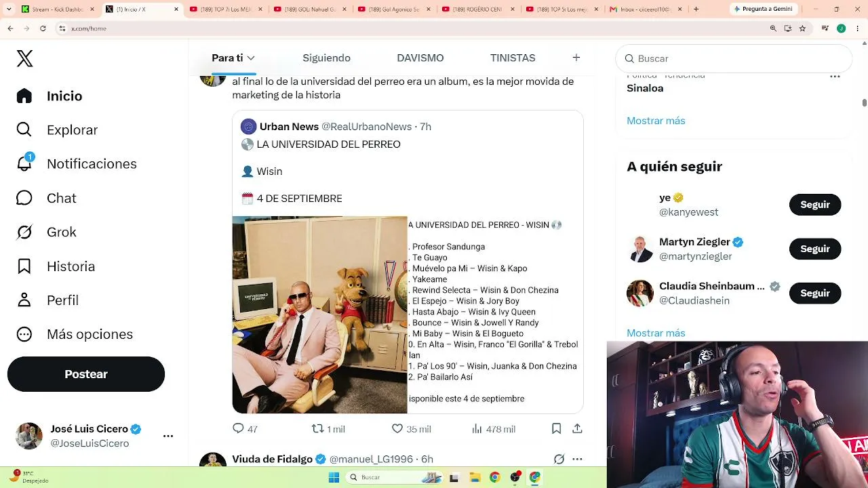Go to Perfil page
The image size is (868, 488).
pos(47,300)
